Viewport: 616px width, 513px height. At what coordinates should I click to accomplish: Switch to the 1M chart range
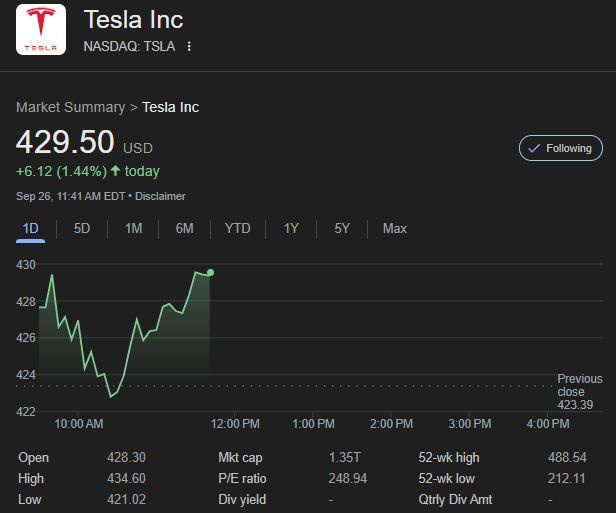(x=133, y=228)
